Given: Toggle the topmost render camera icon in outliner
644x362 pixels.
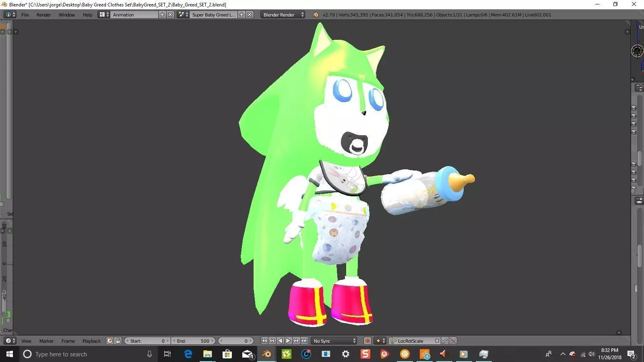Looking at the screenshot, I should pyautogui.click(x=634, y=108).
